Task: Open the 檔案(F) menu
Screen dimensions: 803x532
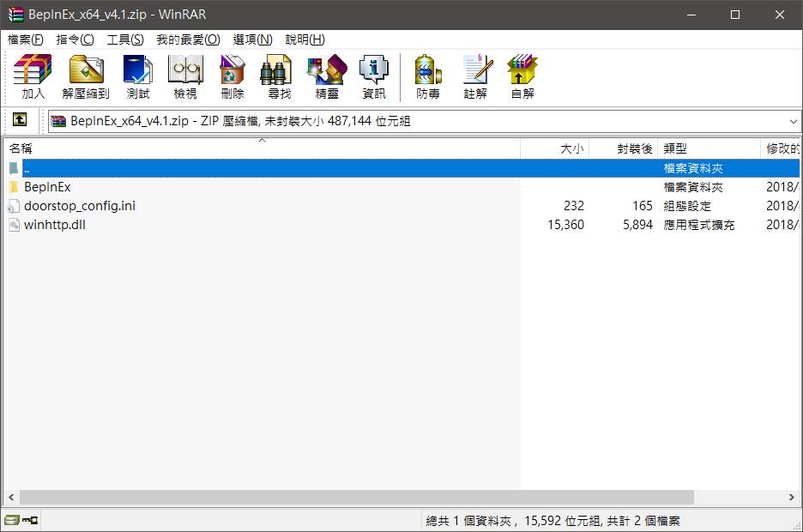Action: [x=26, y=39]
